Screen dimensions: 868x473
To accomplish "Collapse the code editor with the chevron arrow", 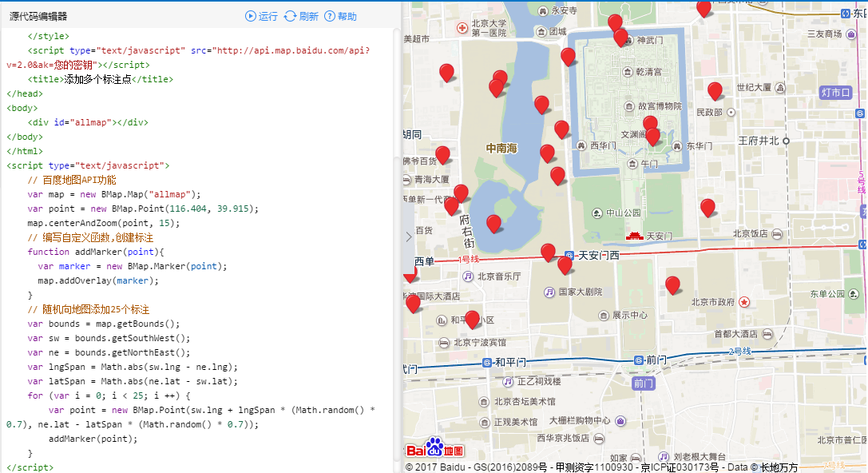I will click(x=409, y=236).
